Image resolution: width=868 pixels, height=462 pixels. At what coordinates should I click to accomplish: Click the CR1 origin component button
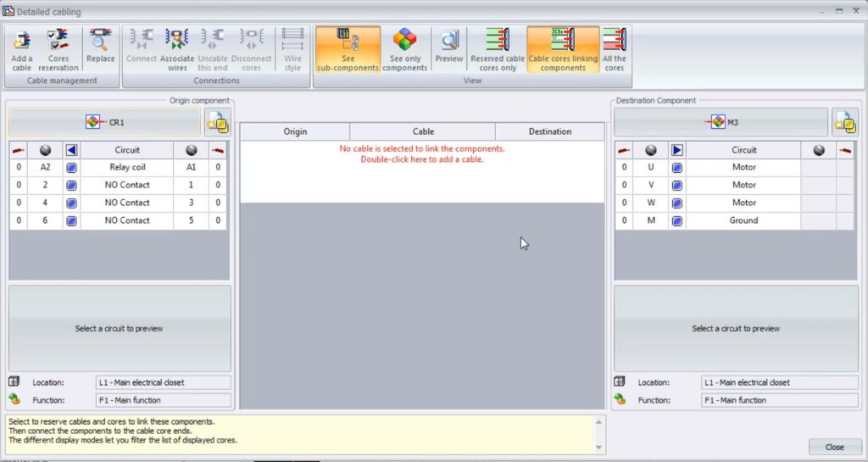tap(104, 122)
